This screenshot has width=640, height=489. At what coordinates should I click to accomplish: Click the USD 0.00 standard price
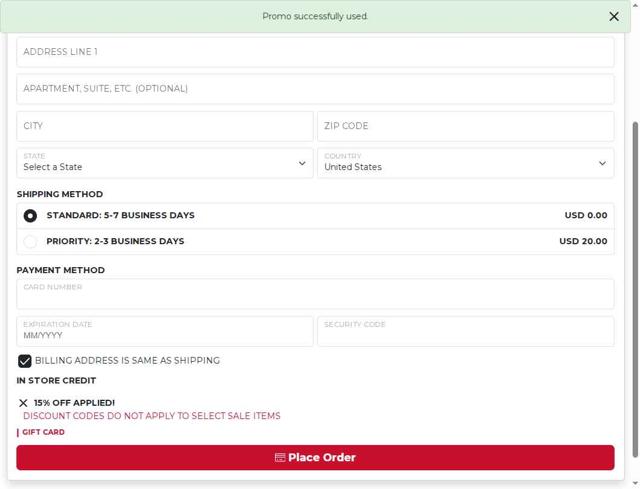(586, 215)
